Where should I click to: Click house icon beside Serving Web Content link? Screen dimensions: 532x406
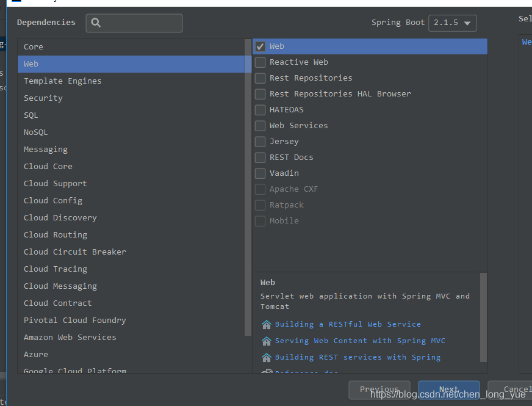pyautogui.click(x=267, y=341)
